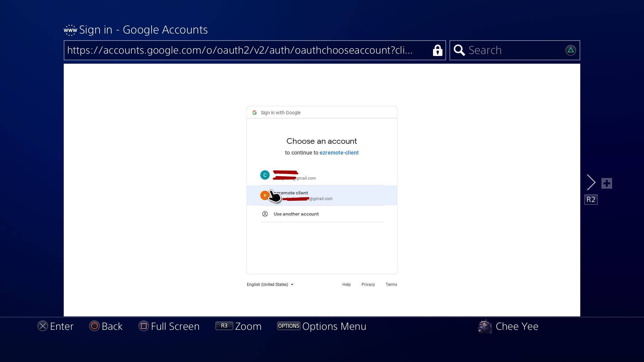Click the next page chevron arrow
Screen dimensions: 644x362
pyautogui.click(x=591, y=182)
